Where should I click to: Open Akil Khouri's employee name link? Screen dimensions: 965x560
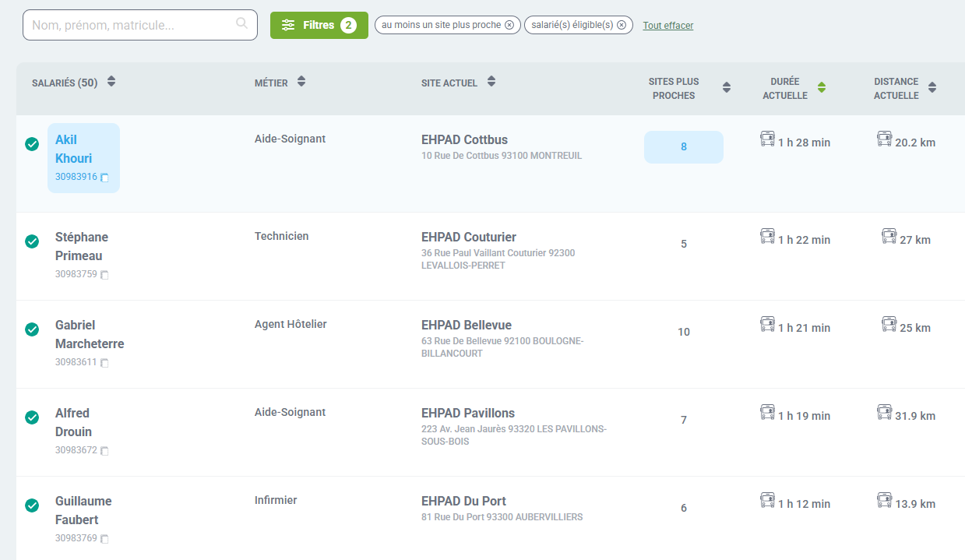74,149
